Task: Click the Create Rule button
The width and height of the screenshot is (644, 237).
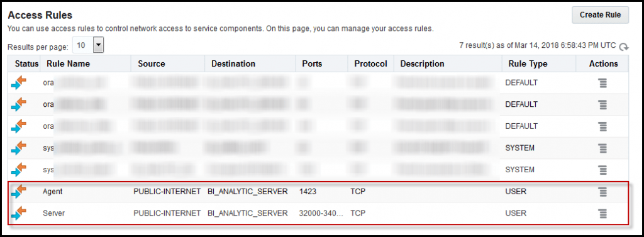Action: point(600,15)
